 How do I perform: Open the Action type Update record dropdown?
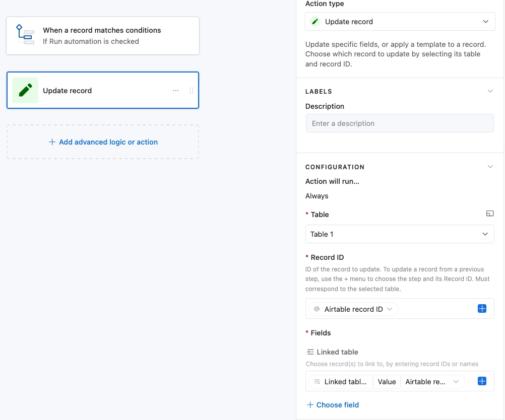(400, 22)
